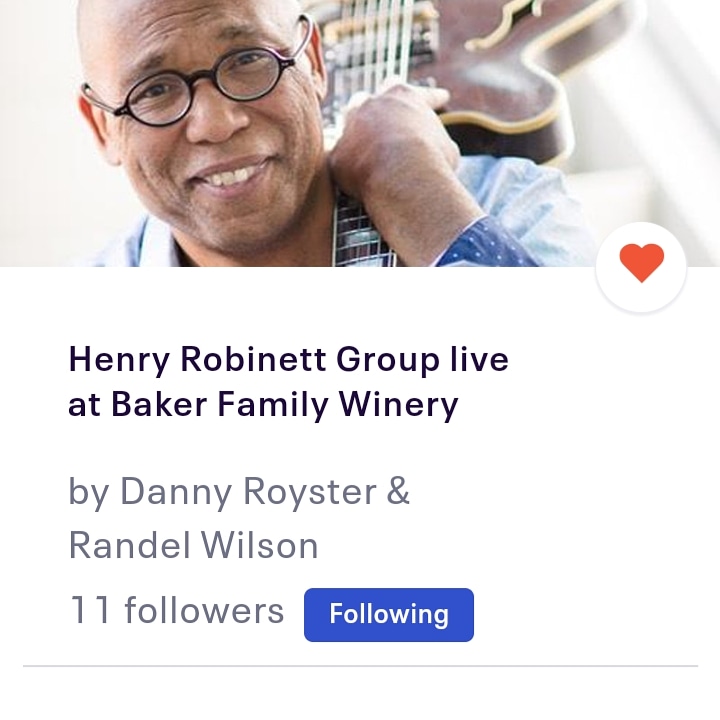720x720 pixels.
Task: Click the name "Danny Royster"
Action: tap(248, 491)
